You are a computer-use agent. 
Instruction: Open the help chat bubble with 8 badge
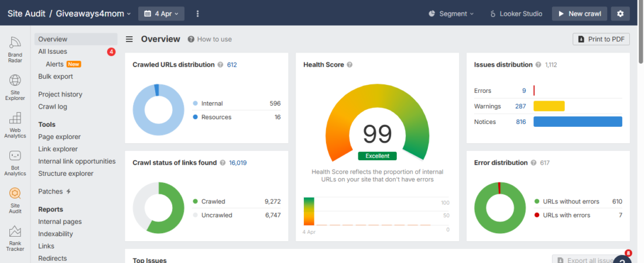pyautogui.click(x=622, y=259)
